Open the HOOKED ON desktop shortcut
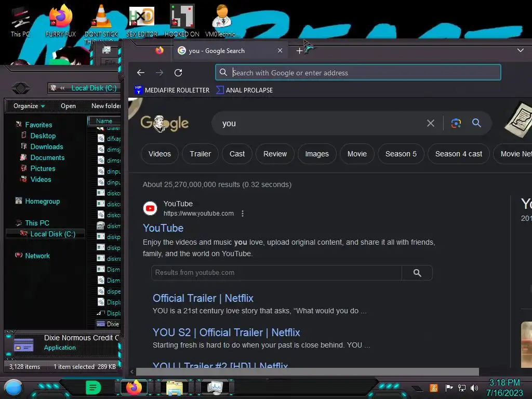This screenshot has height=399, width=532. tap(182, 21)
